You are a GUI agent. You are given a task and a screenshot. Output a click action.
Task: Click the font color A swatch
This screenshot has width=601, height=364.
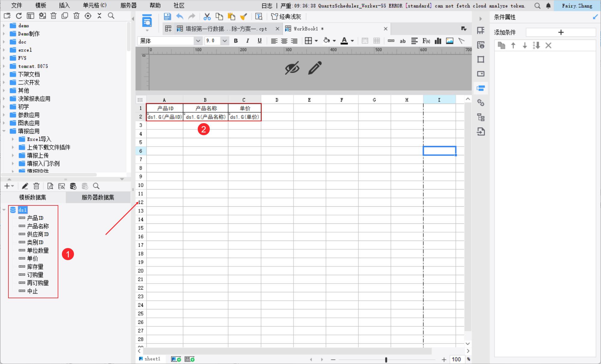point(344,41)
